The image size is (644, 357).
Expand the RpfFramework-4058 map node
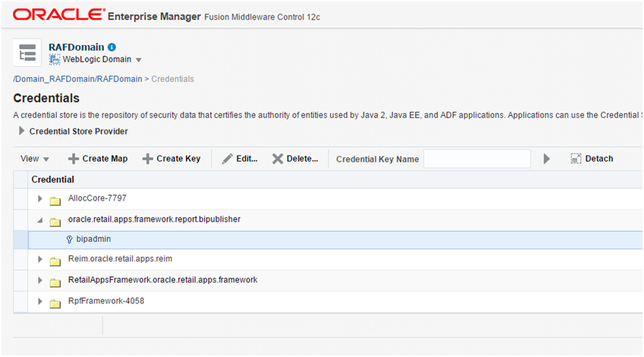coord(40,302)
